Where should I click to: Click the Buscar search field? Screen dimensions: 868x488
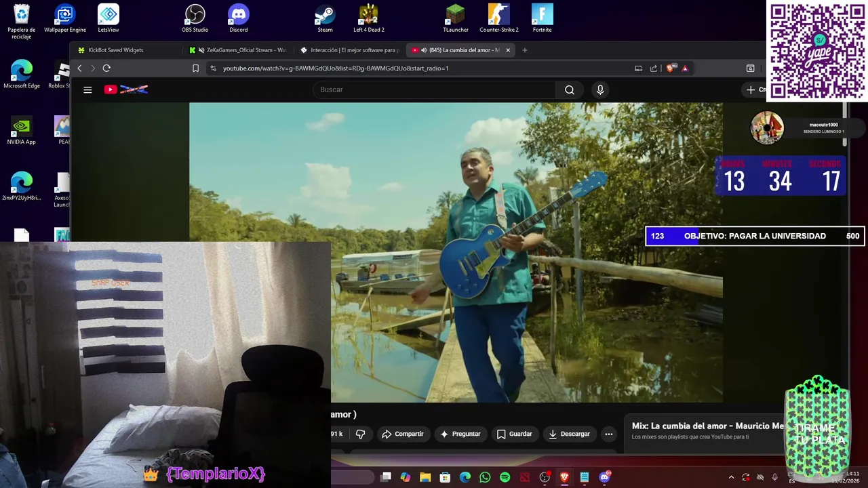[434, 89]
